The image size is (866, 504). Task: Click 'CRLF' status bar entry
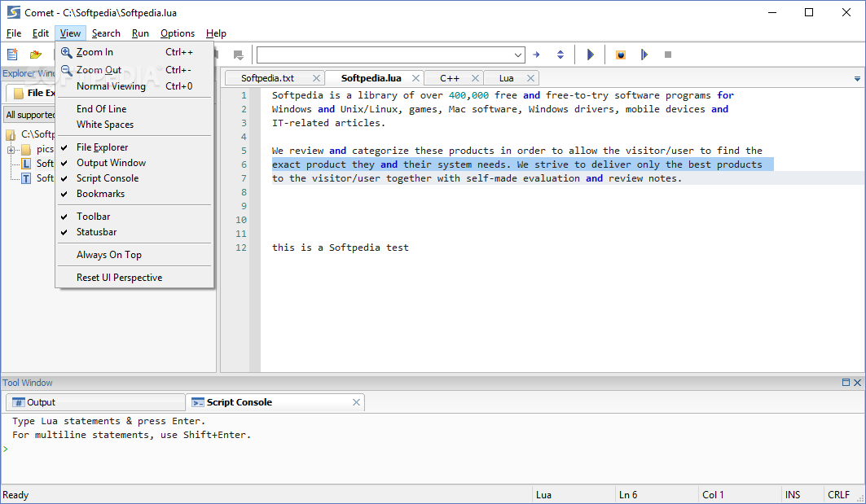(838, 494)
